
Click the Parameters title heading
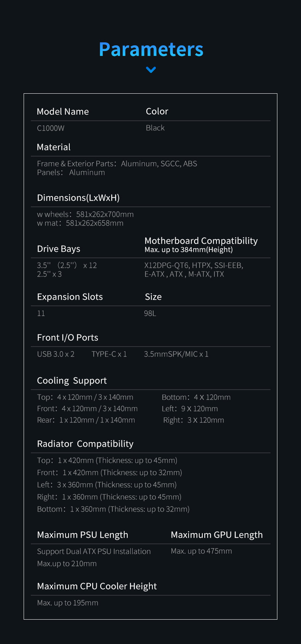151,50
